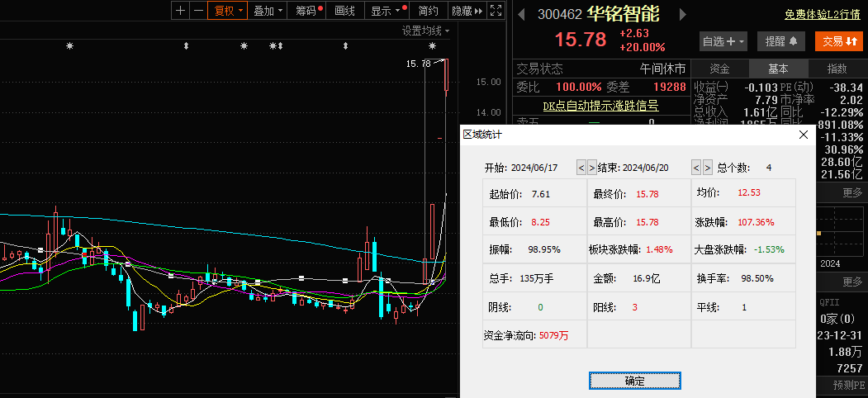This screenshot has height=398, width=868.
Task: Toggle the 筹码 chip distribution view
Action: click(x=307, y=10)
